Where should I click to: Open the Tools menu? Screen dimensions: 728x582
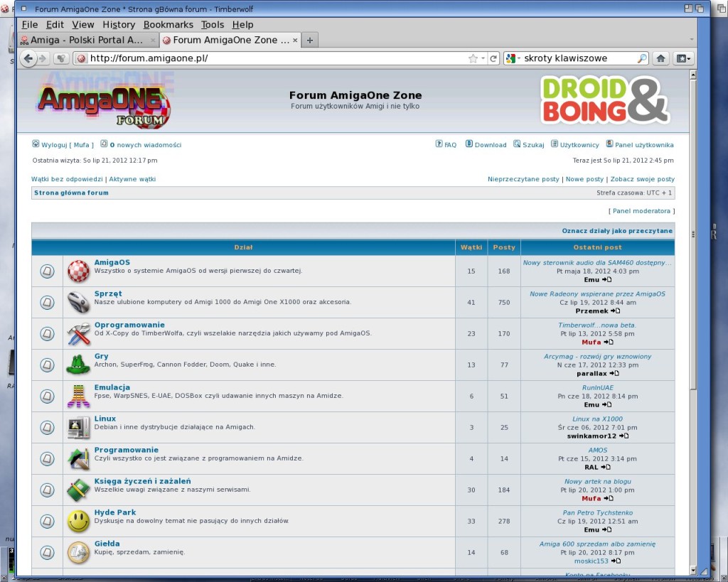click(212, 25)
